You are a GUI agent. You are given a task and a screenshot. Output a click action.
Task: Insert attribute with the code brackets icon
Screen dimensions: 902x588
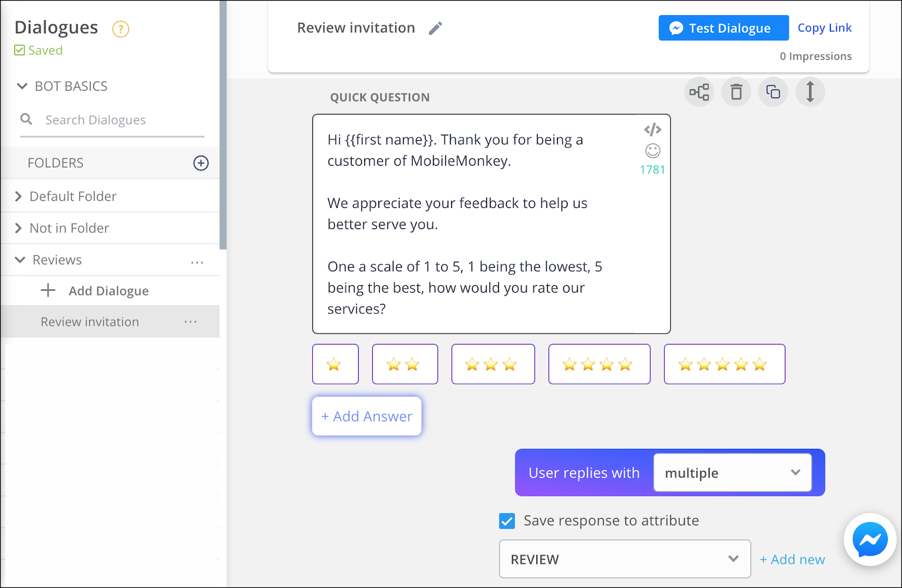[653, 130]
